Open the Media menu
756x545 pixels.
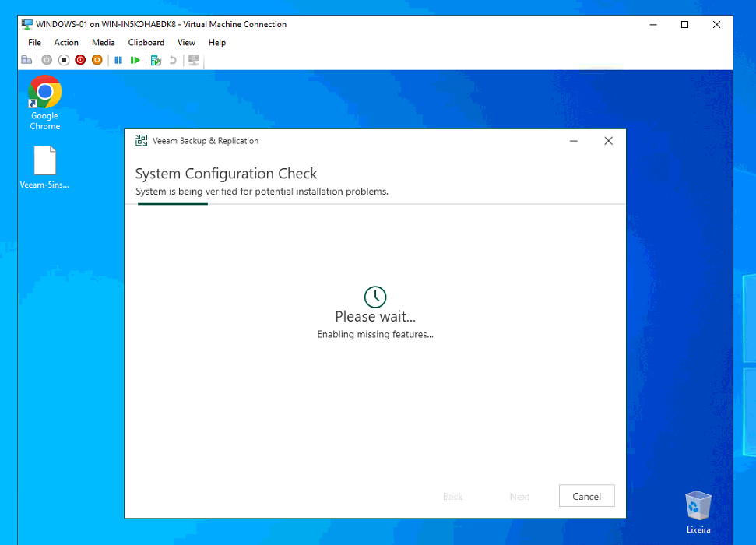coord(104,43)
